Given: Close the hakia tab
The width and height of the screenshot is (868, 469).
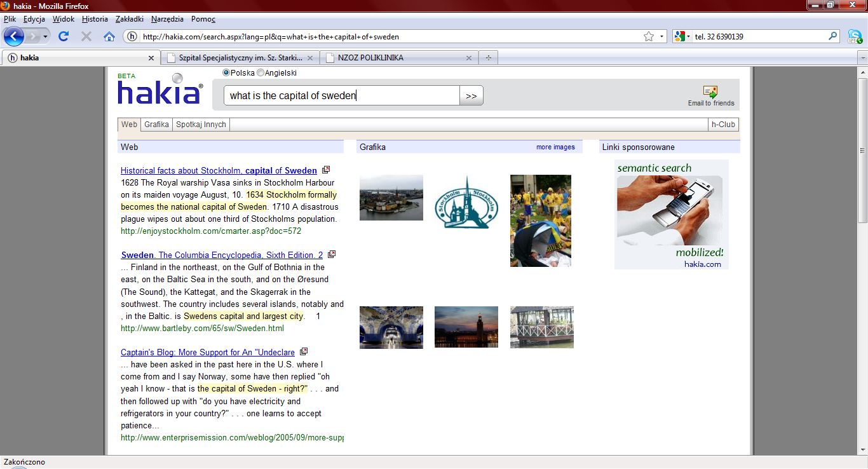Looking at the screenshot, I should tap(151, 58).
